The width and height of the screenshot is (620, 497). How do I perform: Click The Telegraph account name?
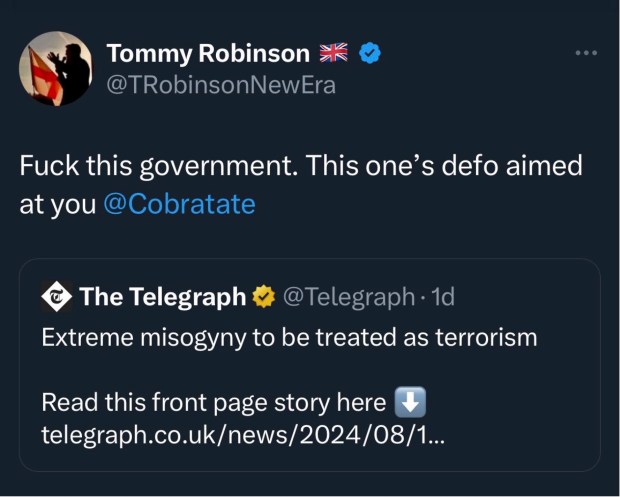tap(162, 297)
